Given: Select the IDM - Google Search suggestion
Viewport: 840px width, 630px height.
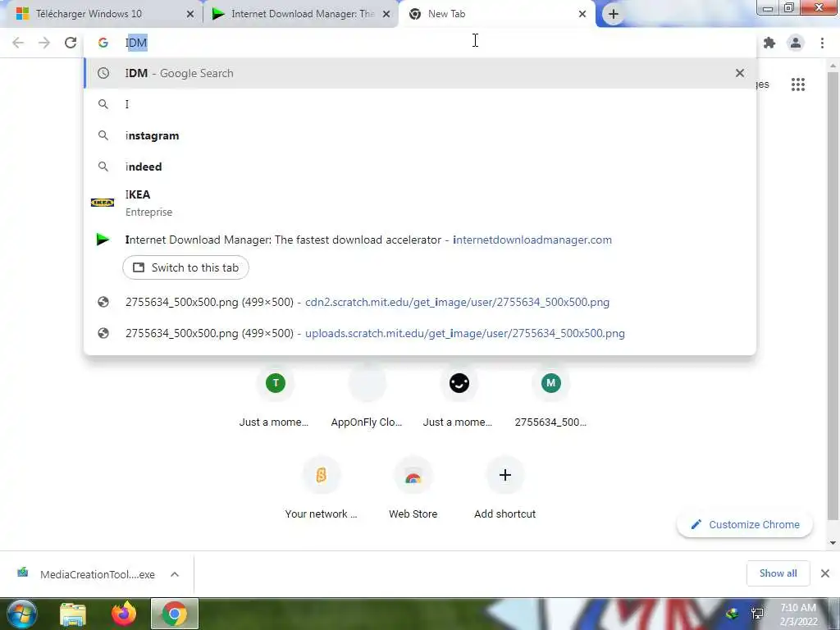Looking at the screenshot, I should pos(419,73).
